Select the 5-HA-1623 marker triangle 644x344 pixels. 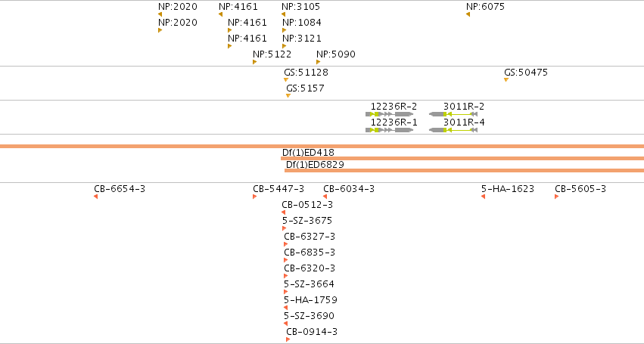click(483, 197)
